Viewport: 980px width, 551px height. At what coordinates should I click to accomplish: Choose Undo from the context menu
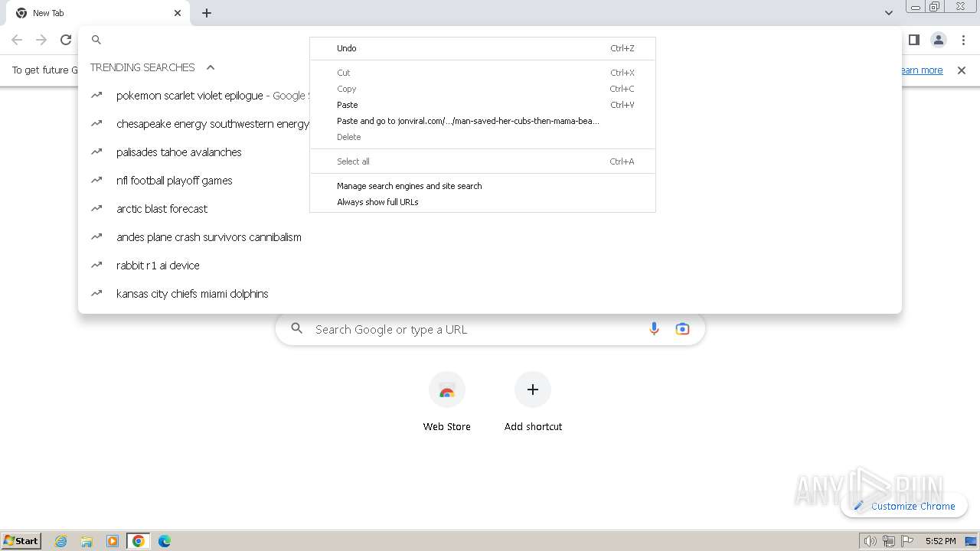482,48
